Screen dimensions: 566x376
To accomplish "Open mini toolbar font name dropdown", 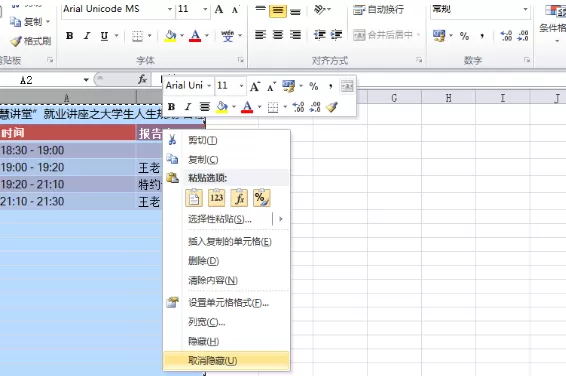I will click(209, 86).
